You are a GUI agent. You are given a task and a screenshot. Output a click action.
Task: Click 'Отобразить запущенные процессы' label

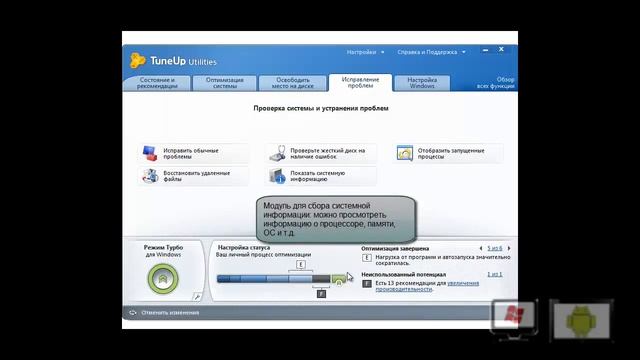click(x=451, y=153)
